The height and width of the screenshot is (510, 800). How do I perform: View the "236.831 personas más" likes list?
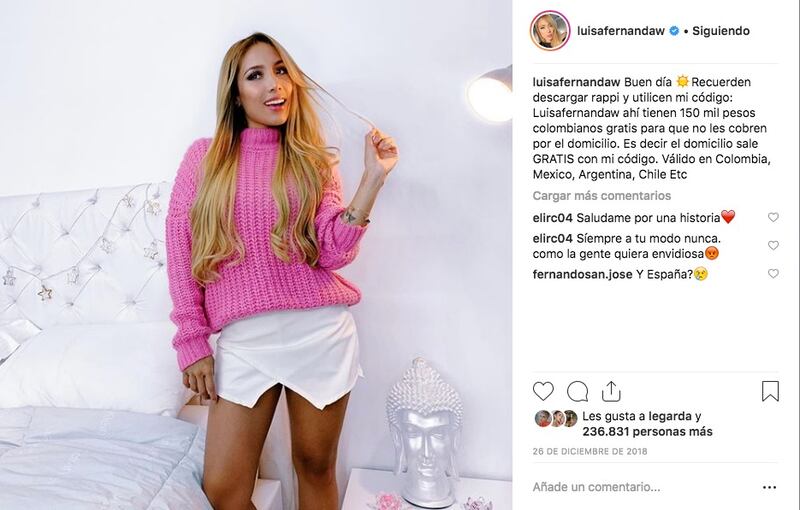[x=647, y=431]
